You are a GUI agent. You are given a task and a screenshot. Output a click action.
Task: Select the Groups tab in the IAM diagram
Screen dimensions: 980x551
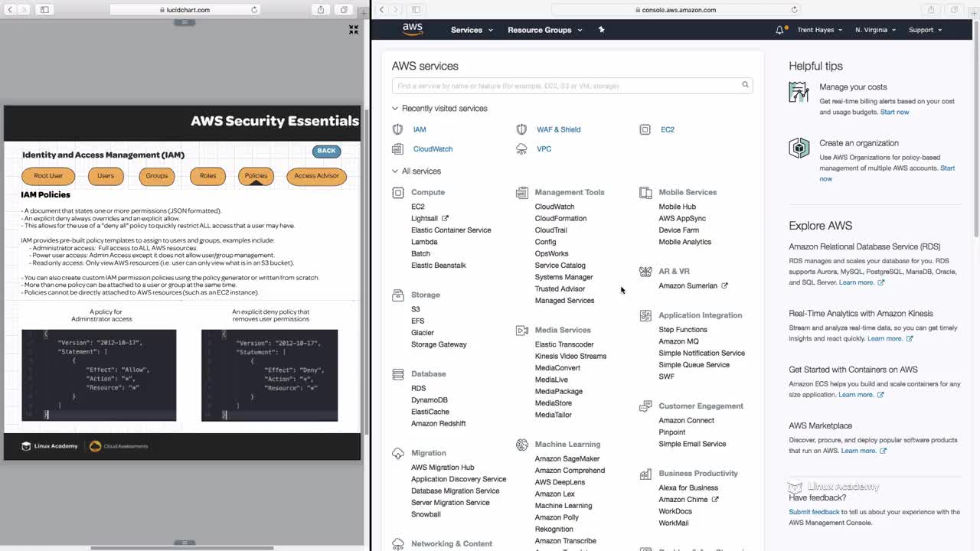click(157, 176)
